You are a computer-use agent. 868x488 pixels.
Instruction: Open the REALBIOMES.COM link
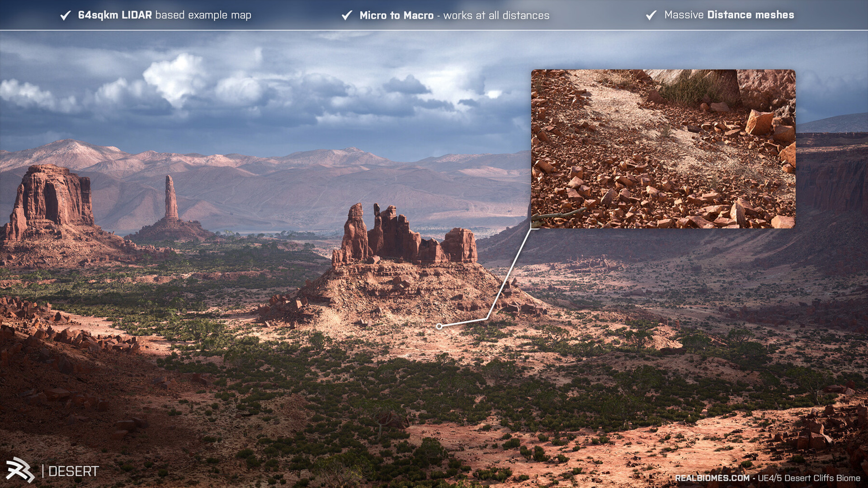point(712,478)
